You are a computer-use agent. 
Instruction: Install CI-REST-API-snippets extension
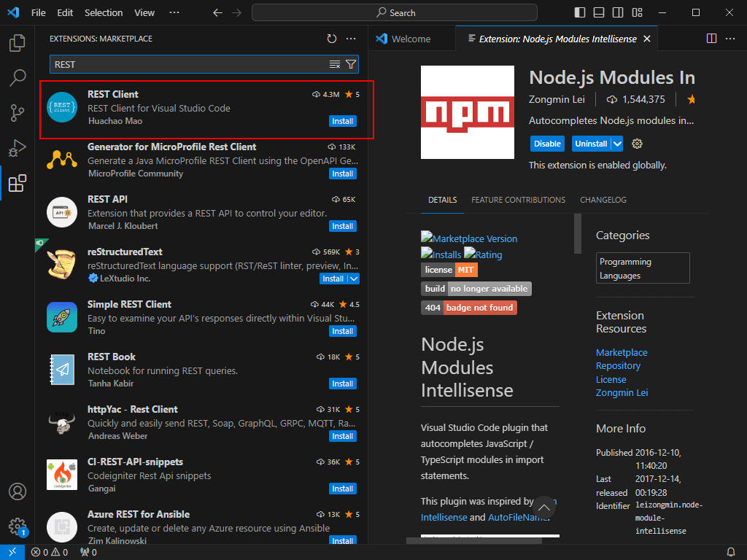[x=343, y=489]
